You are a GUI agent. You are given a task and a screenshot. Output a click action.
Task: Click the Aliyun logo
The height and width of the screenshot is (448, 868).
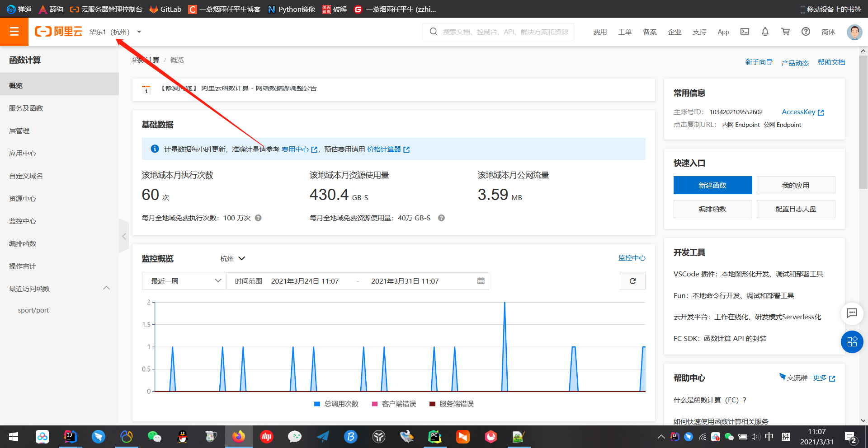point(59,32)
